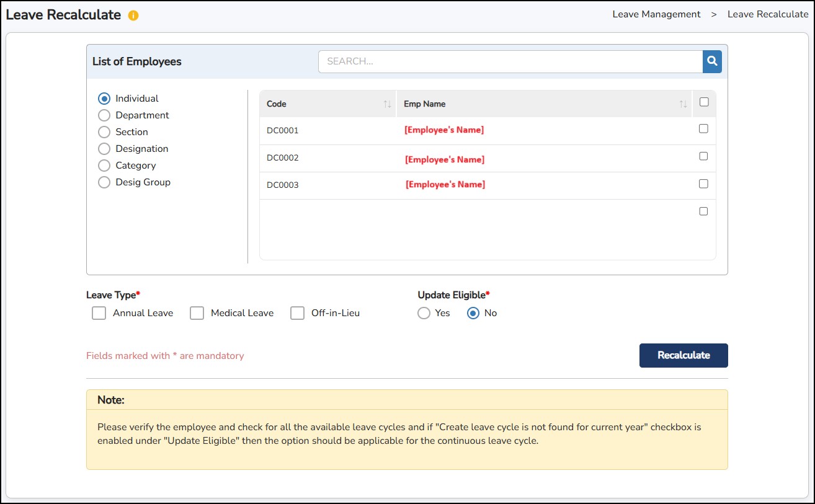
Task: Tick the Off-in-Lieu checkbox
Action: coord(297,313)
